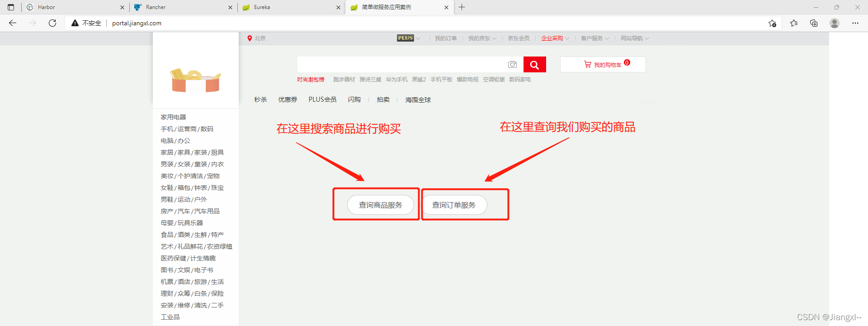The width and height of the screenshot is (868, 326).
Task: Expand the 企业采购 dropdown
Action: pyautogui.click(x=555, y=38)
